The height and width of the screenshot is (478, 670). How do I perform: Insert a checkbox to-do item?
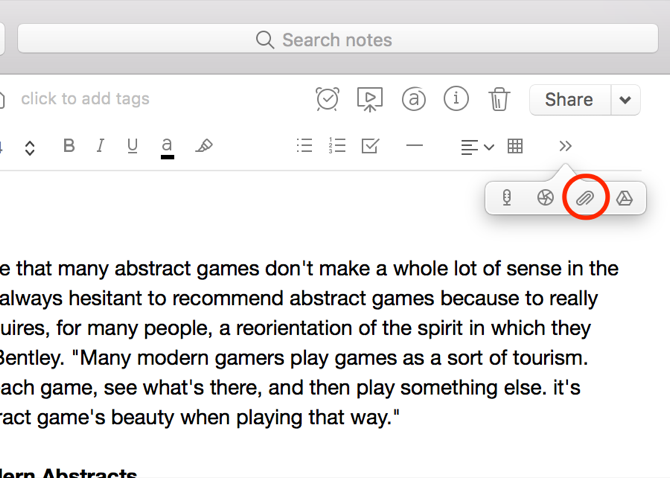click(370, 146)
